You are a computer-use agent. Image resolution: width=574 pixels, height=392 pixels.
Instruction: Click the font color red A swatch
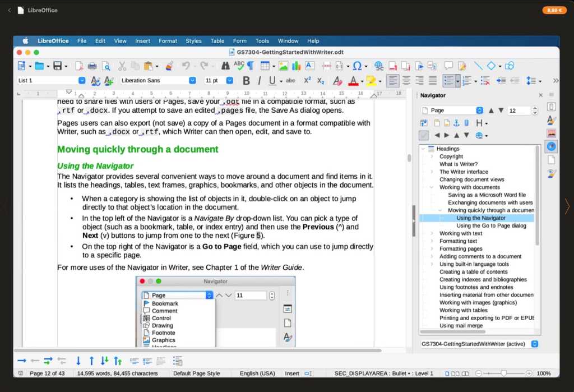click(x=353, y=81)
